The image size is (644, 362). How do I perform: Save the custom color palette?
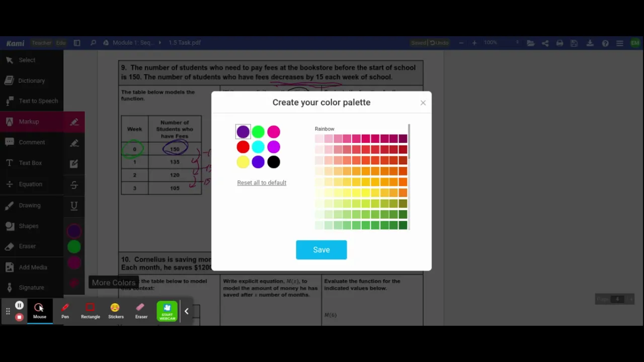coord(321,250)
